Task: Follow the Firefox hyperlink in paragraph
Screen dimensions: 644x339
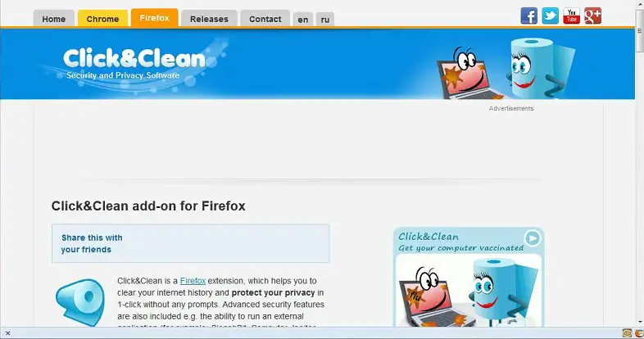Action: [x=193, y=281]
